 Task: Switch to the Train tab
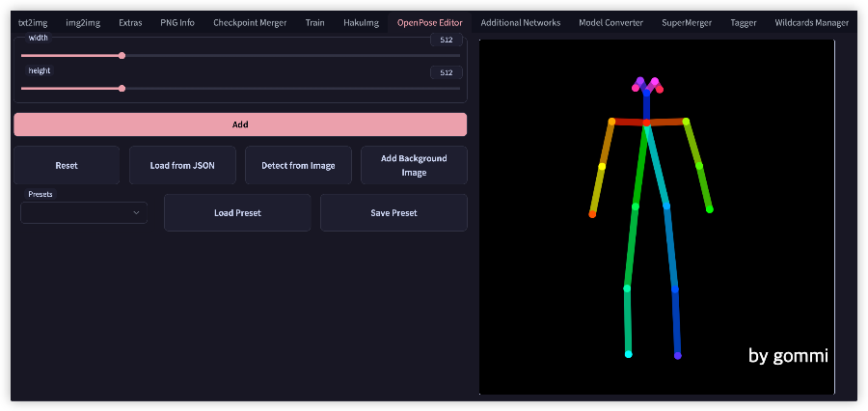[314, 23]
